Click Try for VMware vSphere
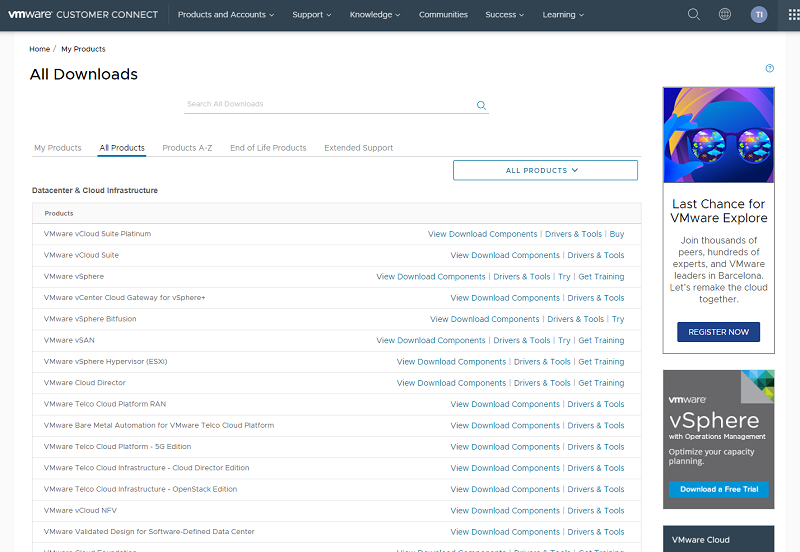Viewport: 800px width, 552px height. click(x=564, y=277)
